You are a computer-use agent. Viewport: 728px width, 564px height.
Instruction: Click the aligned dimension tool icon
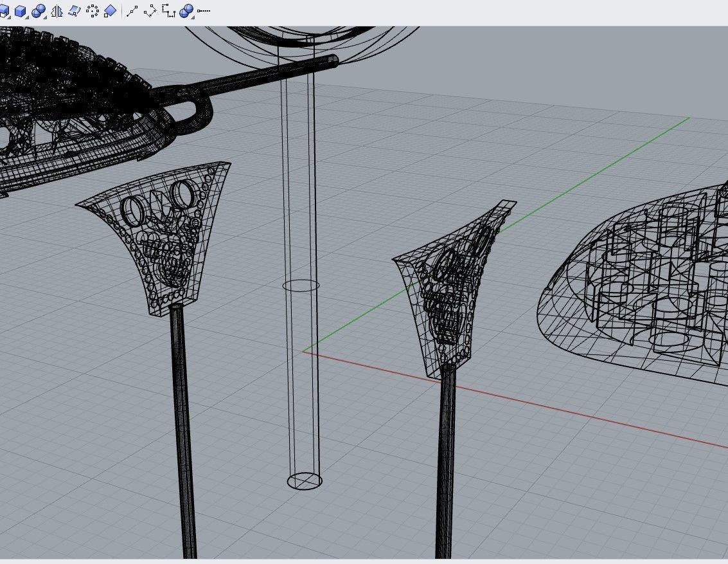click(150, 11)
